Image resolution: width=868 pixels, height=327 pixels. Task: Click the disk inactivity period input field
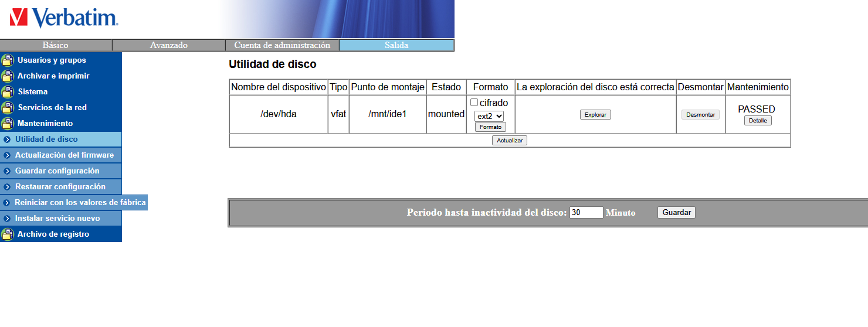[586, 213]
